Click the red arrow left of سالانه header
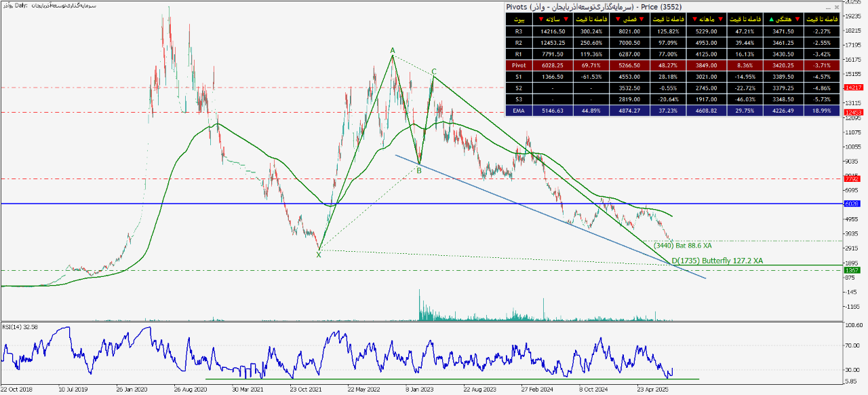Viewport: 868px width, 395px height. pos(541,19)
